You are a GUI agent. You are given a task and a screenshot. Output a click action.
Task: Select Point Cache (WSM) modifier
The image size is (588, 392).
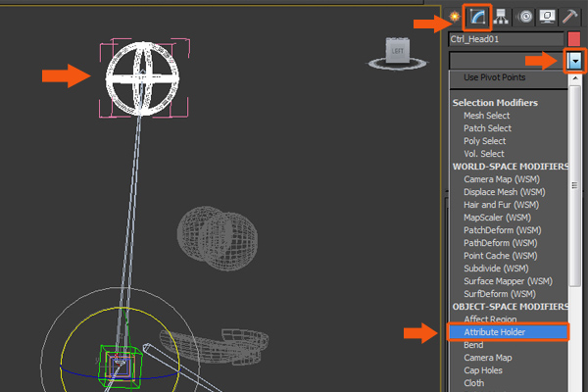tap(500, 256)
